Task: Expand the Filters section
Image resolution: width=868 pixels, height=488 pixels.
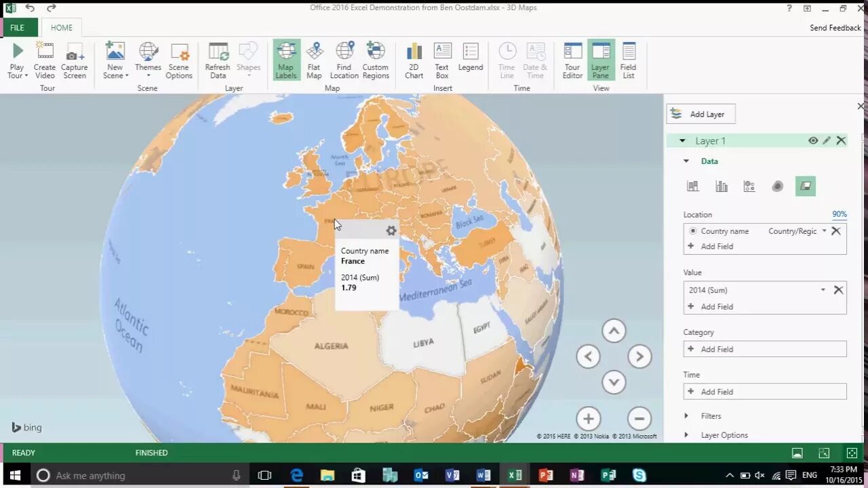Action: (686, 416)
